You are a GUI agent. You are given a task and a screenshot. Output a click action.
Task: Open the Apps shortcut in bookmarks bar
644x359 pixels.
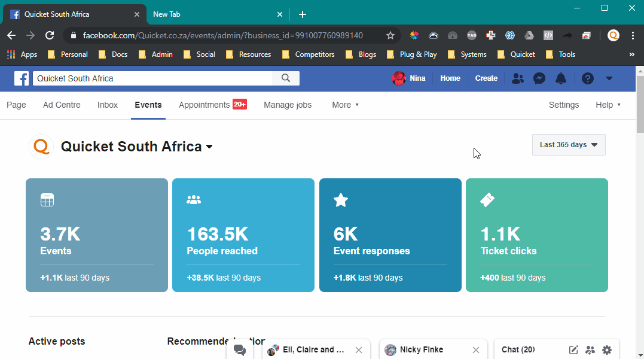point(22,54)
